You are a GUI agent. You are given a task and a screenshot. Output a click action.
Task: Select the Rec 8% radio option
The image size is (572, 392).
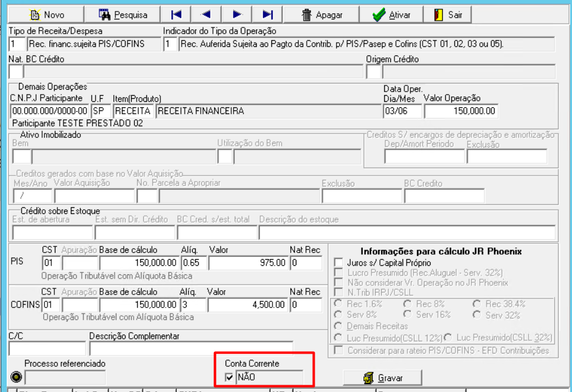click(x=407, y=304)
